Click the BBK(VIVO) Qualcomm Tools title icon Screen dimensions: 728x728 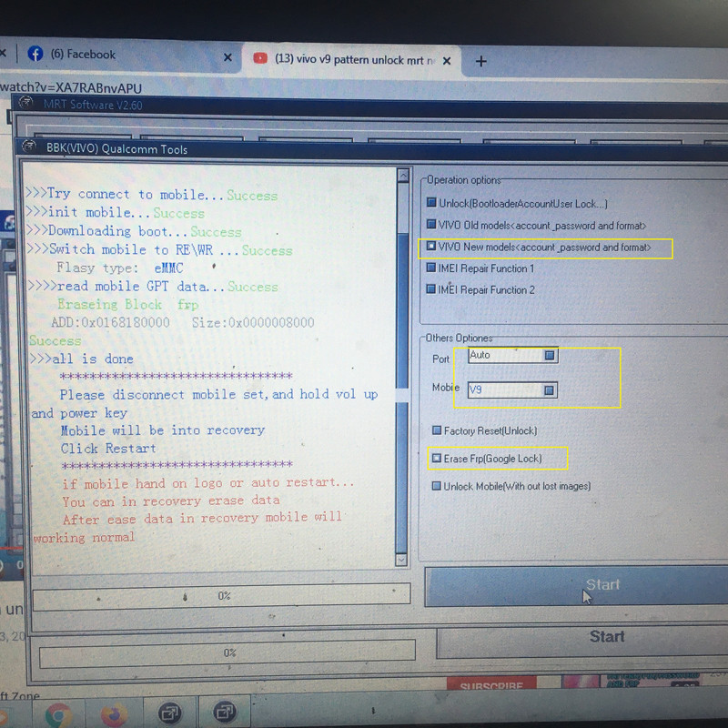[29, 147]
